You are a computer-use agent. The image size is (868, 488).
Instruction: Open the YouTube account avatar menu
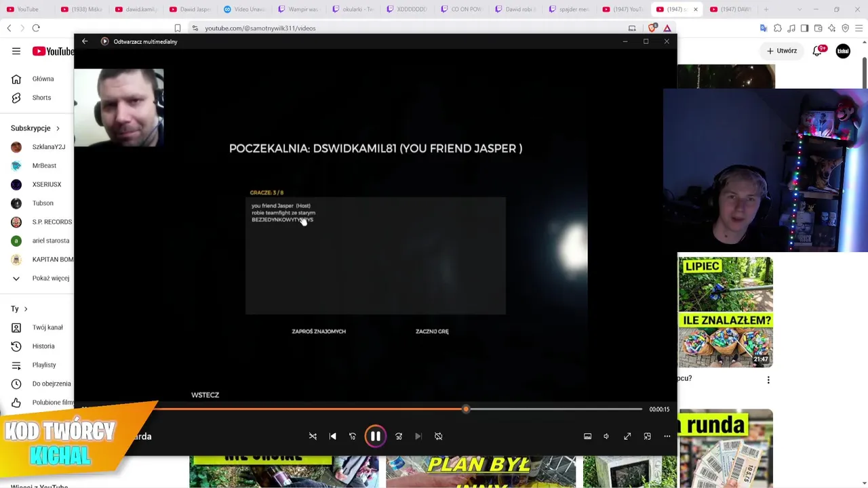(843, 52)
